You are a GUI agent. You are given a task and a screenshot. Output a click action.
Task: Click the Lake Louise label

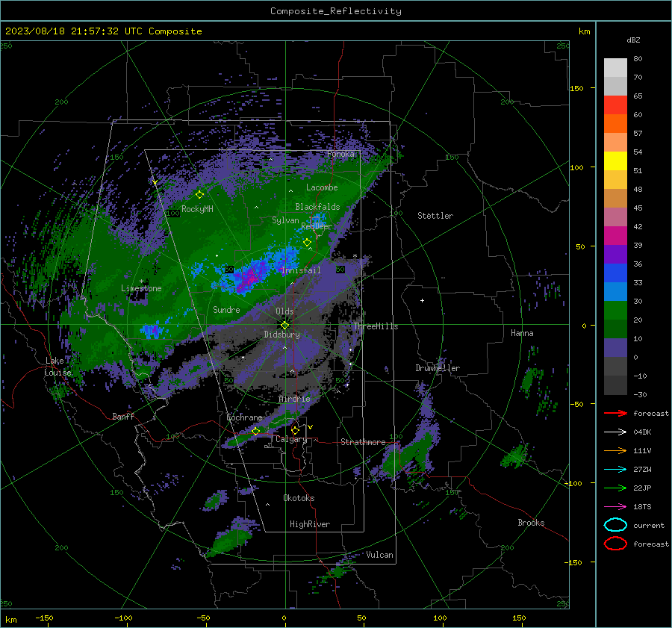(x=57, y=367)
